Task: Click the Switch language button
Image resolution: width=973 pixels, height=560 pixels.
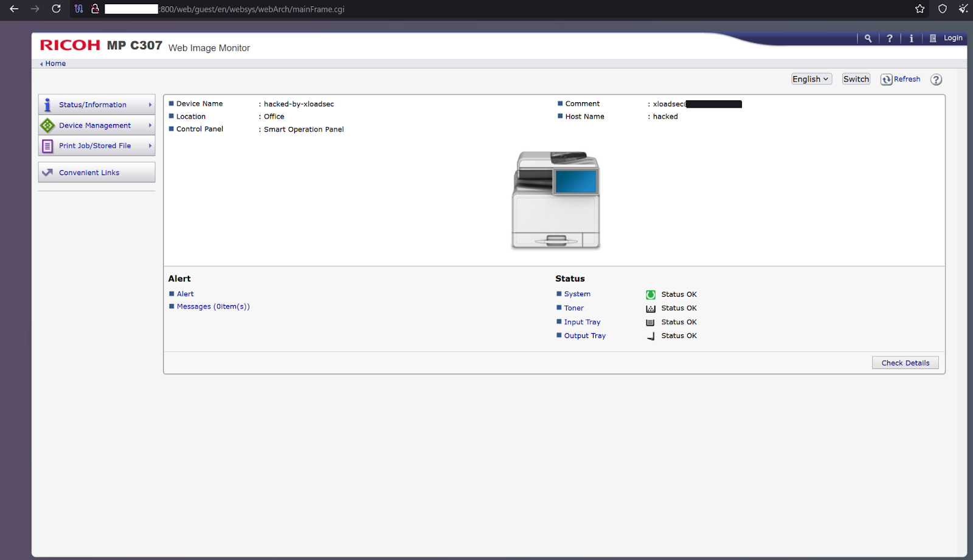Action: point(856,79)
